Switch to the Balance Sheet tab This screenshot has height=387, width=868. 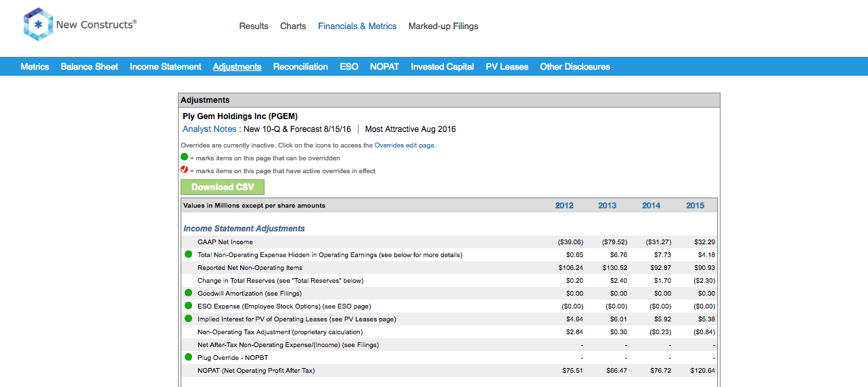[89, 66]
